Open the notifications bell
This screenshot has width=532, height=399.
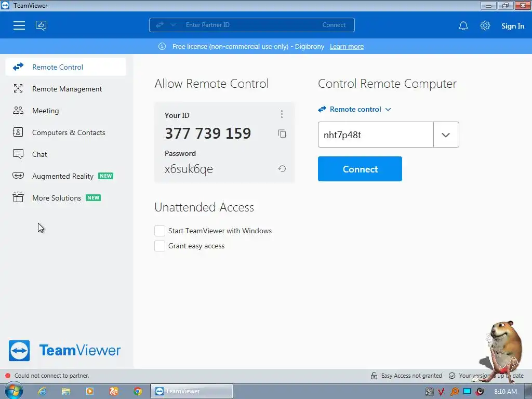tap(463, 26)
